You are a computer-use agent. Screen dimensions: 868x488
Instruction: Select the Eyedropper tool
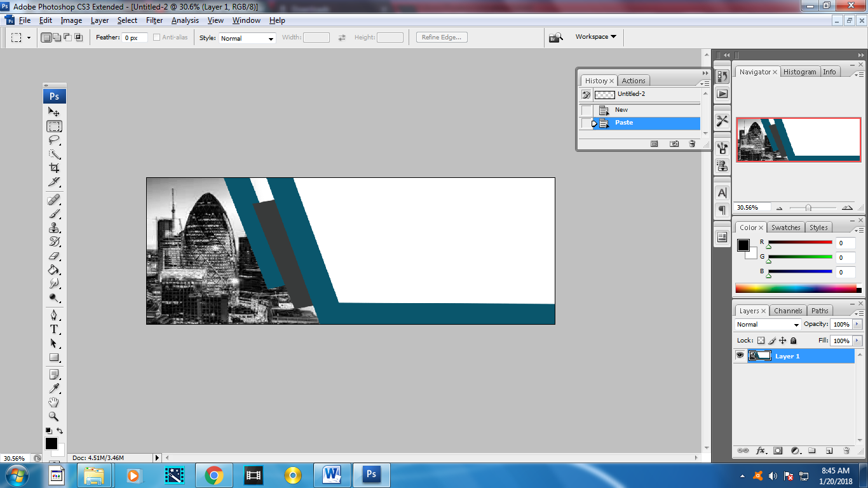pos(54,389)
